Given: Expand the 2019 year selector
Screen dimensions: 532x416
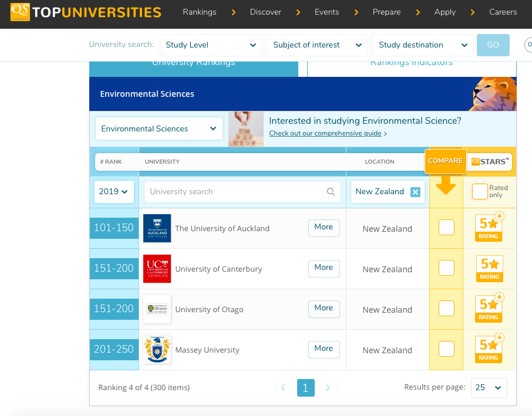Looking at the screenshot, I should pyautogui.click(x=114, y=192).
